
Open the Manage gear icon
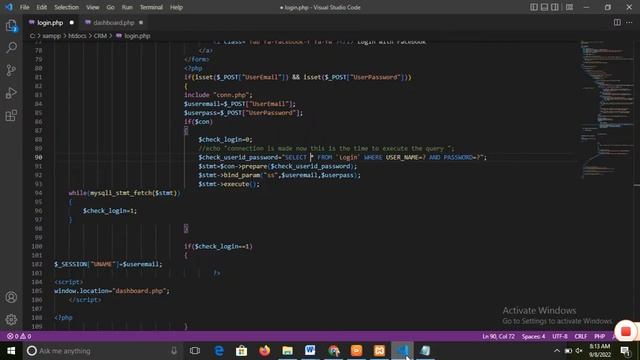pos(11,320)
